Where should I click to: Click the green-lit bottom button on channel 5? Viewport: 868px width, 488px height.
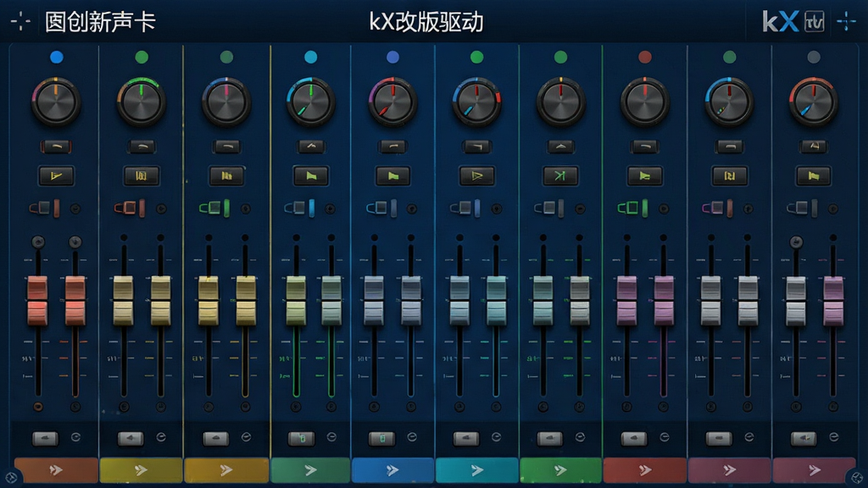click(382, 439)
